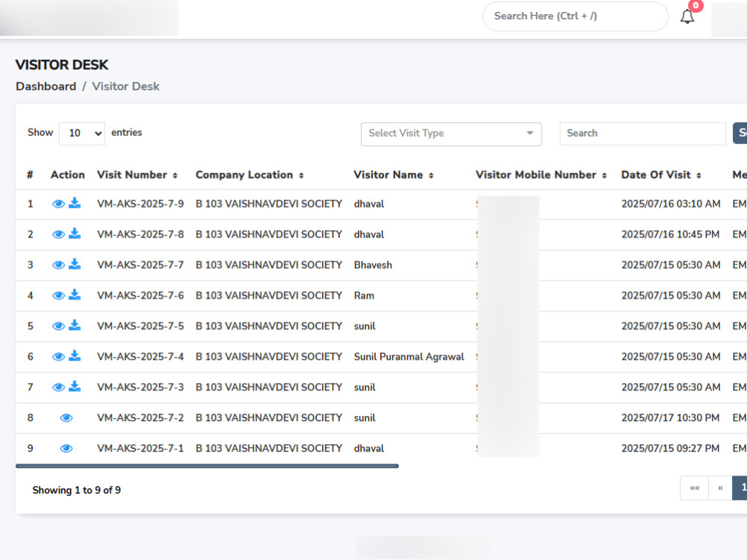This screenshot has width=747, height=560.
Task: Download pass for VM-AKS-2025-7-5
Action: point(75,325)
